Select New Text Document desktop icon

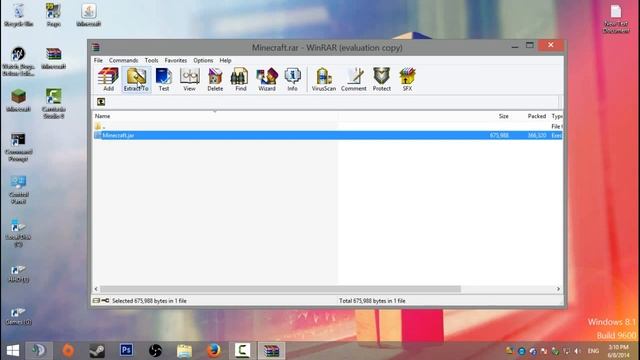(616, 19)
